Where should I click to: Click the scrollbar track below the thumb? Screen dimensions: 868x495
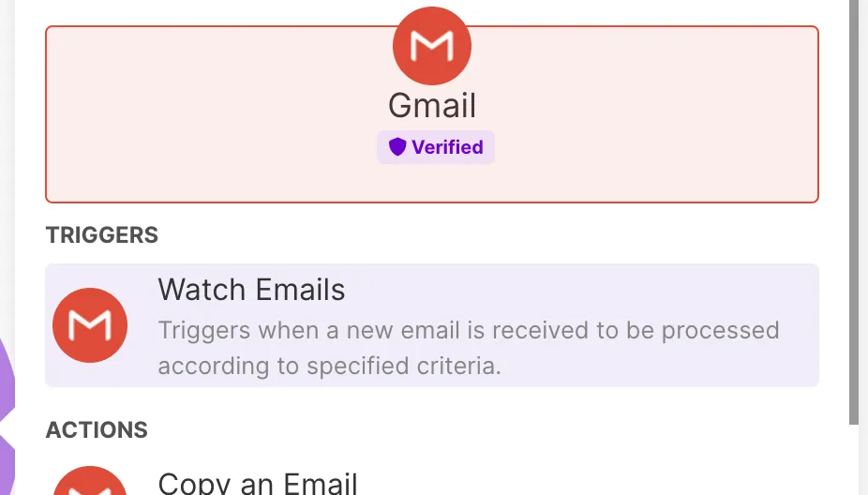(x=853, y=459)
